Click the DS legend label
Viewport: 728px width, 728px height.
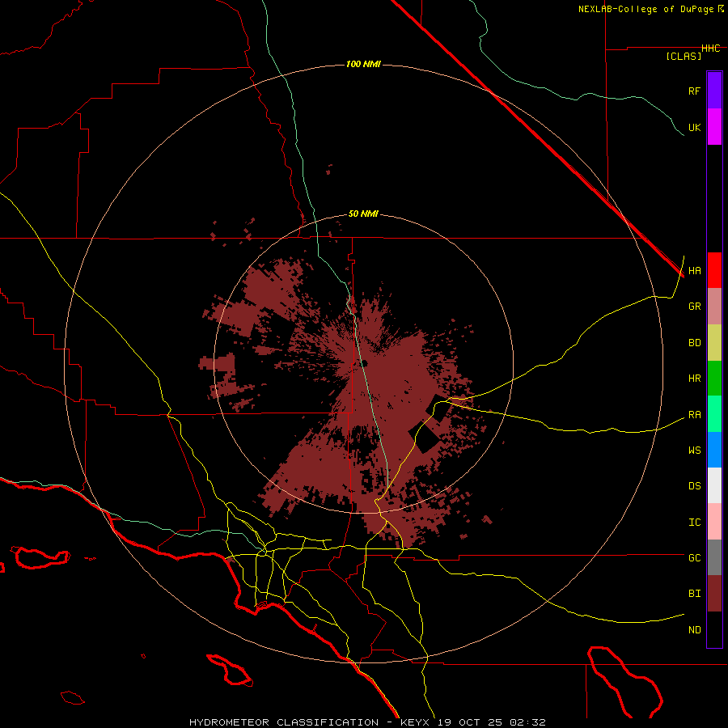(x=694, y=486)
